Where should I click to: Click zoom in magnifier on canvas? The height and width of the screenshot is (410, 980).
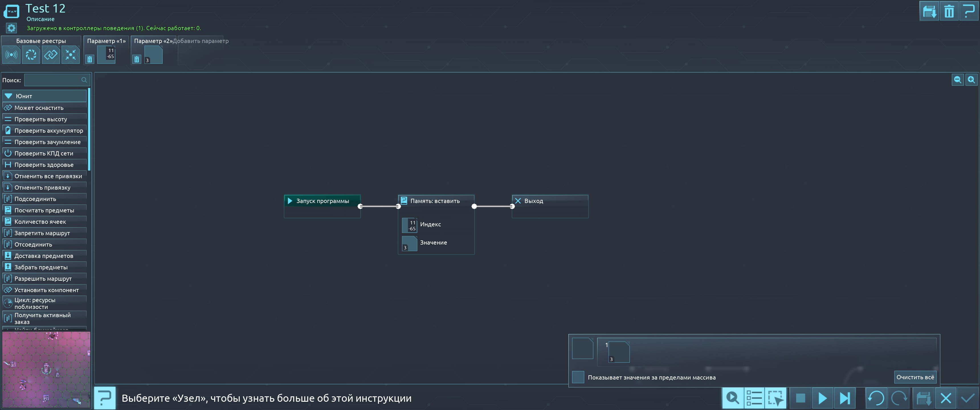[971, 80]
